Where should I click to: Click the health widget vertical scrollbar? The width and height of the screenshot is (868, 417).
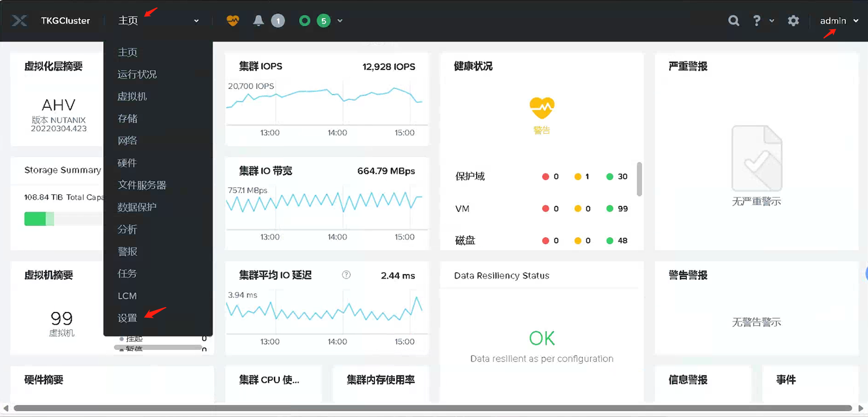point(640,179)
